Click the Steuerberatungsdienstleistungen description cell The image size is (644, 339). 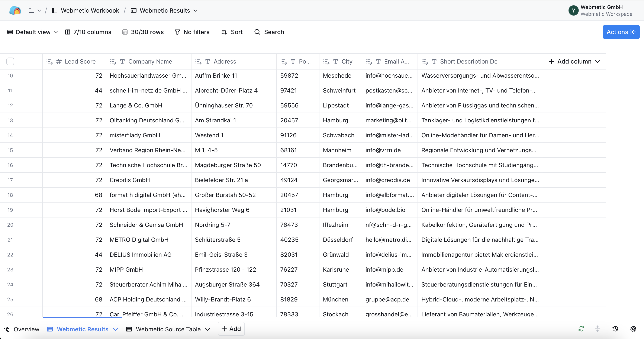[x=480, y=284]
